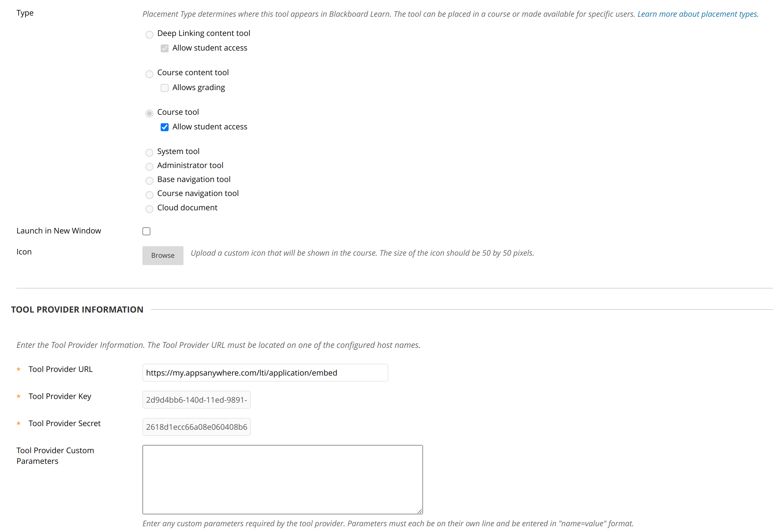
Task: Click the Tool Provider Secret field
Action: coord(196,427)
